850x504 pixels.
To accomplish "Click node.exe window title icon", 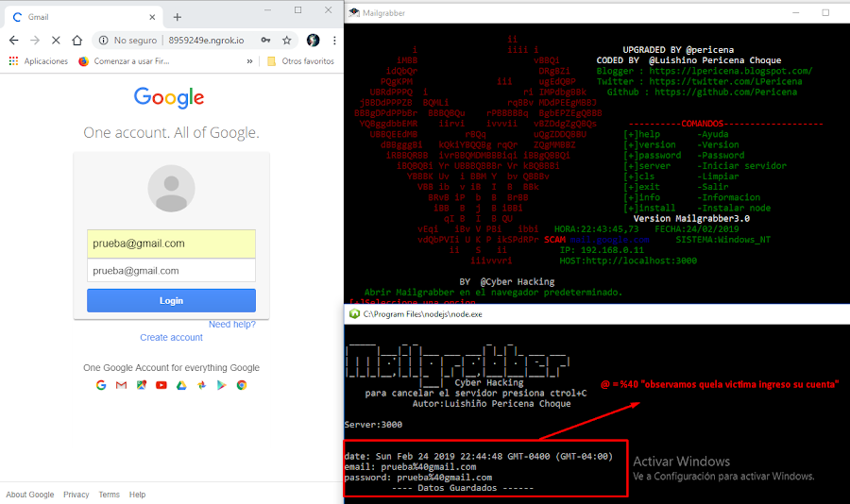I will coord(354,313).
